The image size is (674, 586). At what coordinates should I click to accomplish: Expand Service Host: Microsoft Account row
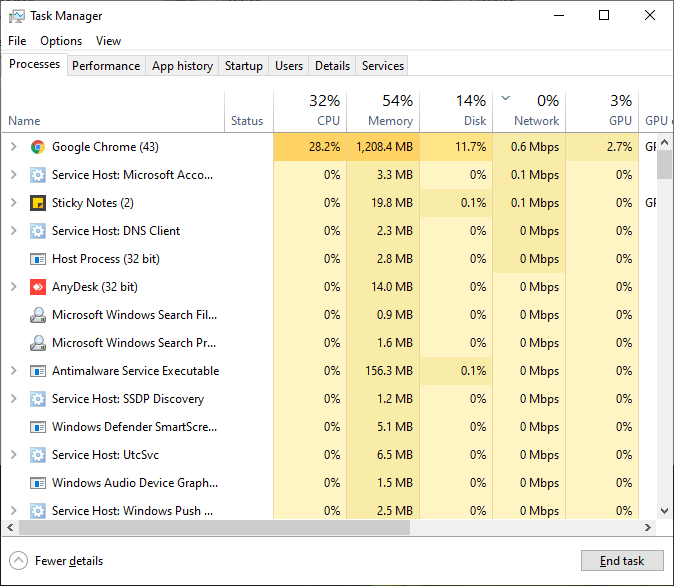tap(13, 175)
